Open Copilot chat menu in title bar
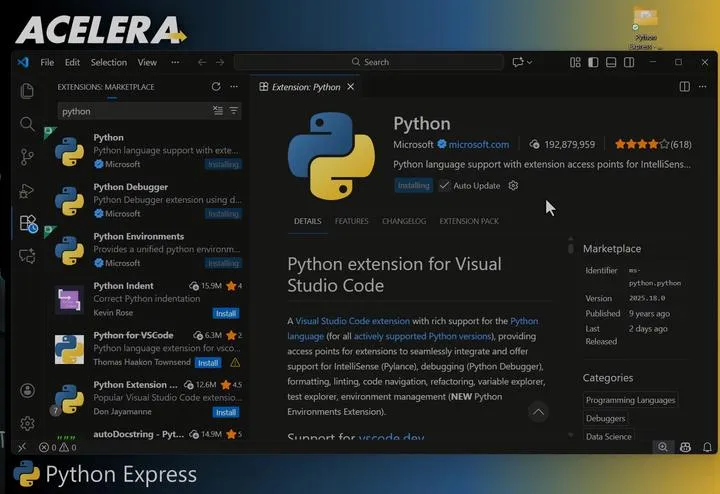 pos(523,62)
